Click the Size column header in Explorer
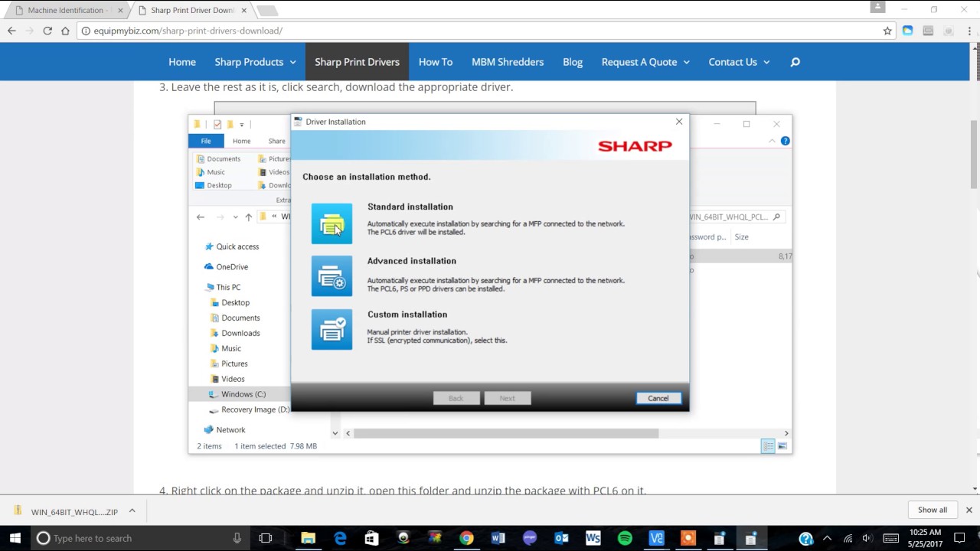The height and width of the screenshot is (551, 980). [741, 237]
